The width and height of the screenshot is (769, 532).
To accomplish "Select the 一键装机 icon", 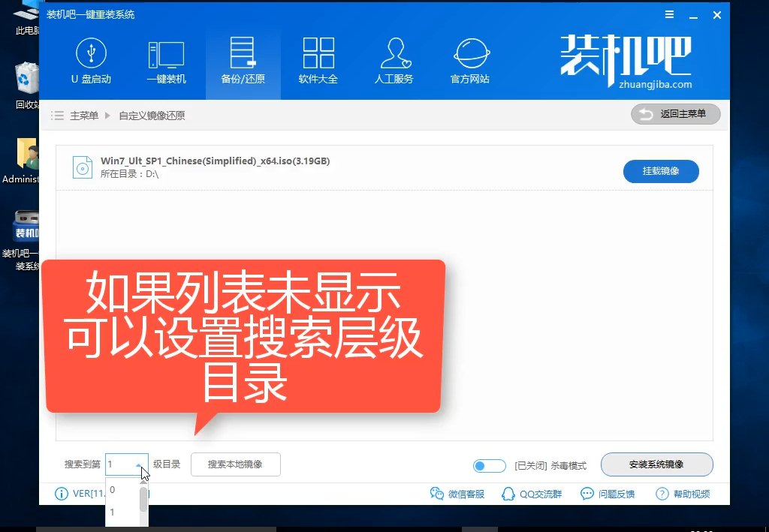I will (166, 55).
